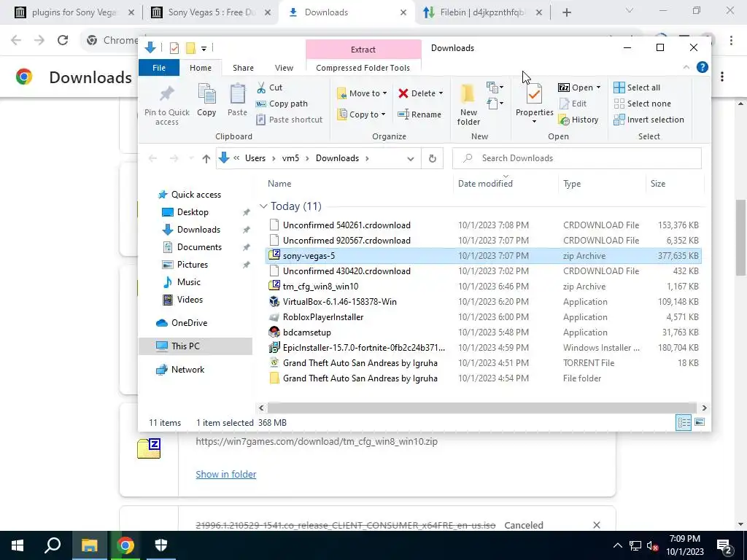The width and height of the screenshot is (747, 560).
Task: Click Pin to Quick access icon
Action: [167, 94]
